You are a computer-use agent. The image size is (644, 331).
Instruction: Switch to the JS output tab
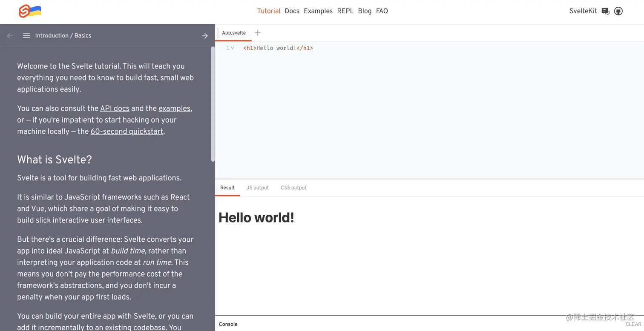pyautogui.click(x=258, y=188)
